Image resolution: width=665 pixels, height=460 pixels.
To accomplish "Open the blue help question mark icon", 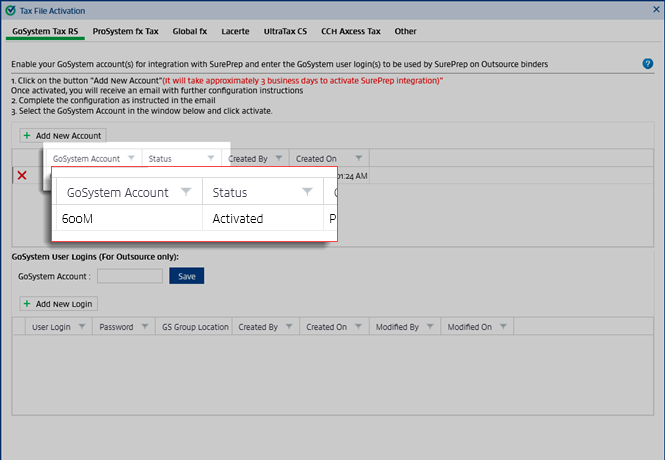I will tap(648, 63).
